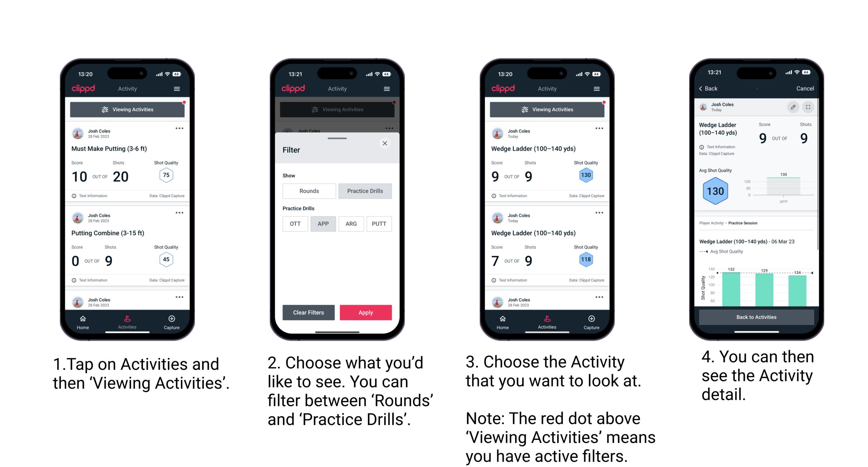The image size is (868, 467).
Task: Toggle the APP practice drill filter
Action: coord(322,224)
